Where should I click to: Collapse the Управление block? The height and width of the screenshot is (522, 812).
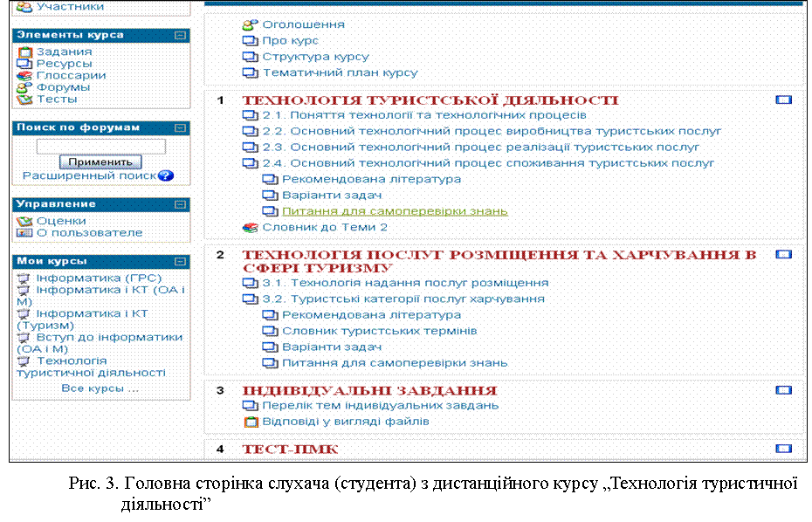pos(180,204)
